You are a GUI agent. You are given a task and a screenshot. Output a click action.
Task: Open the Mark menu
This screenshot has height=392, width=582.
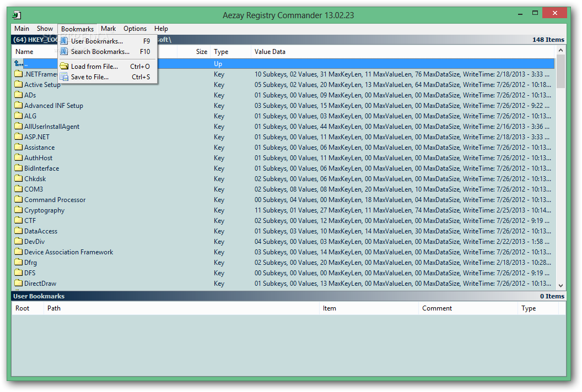click(109, 29)
